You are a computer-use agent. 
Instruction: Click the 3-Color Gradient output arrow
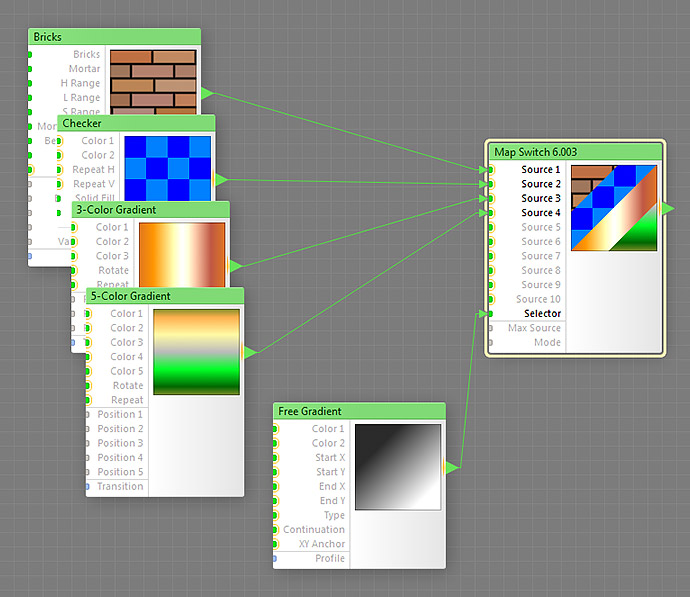[x=235, y=266]
